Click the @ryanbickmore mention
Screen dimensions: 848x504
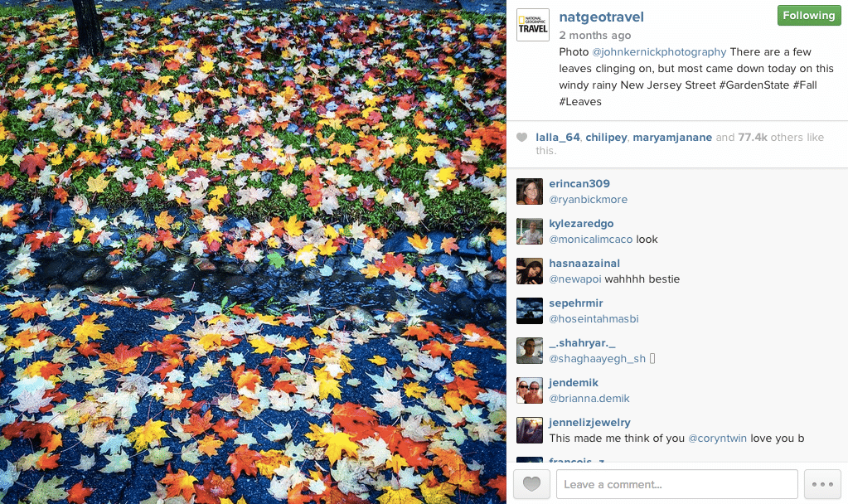[x=589, y=200]
